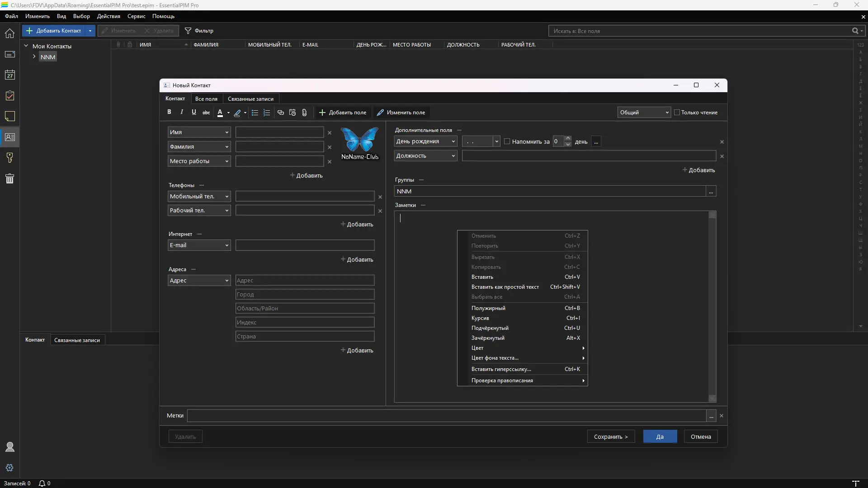This screenshot has height=488, width=868.
Task: Open the Общий category dropdown
Action: click(644, 113)
